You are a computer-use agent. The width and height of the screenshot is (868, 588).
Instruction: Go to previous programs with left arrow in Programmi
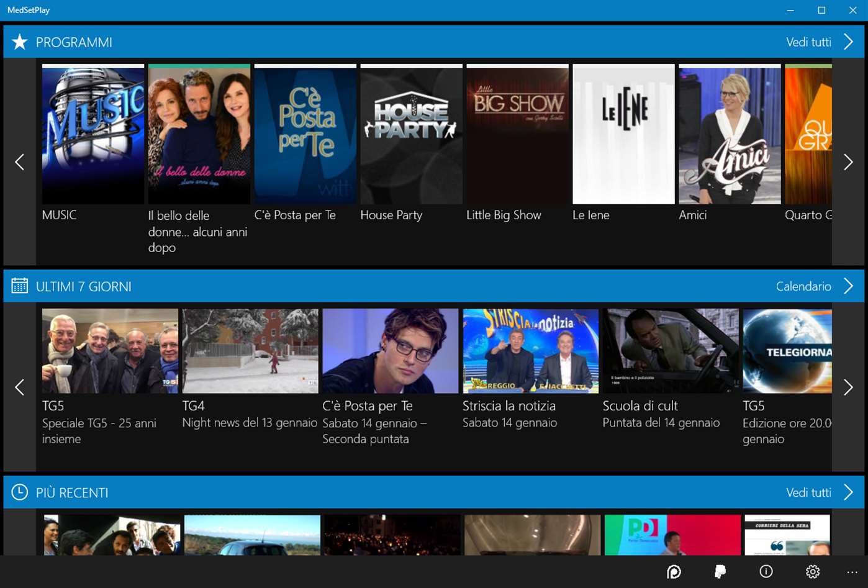coord(20,162)
